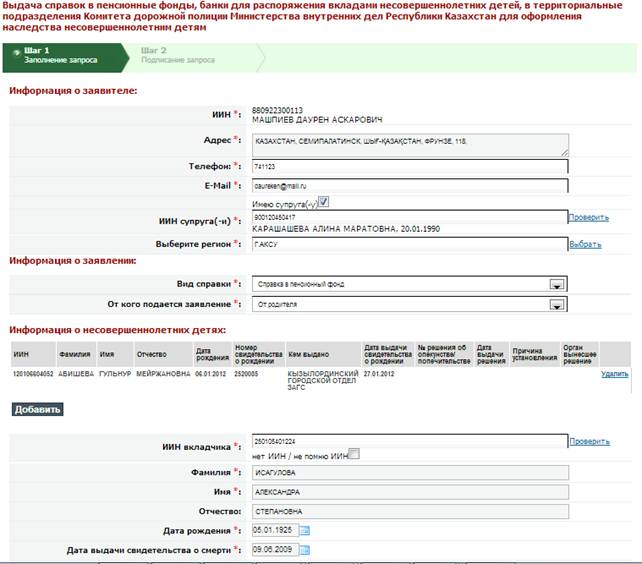Switch to Шаг 1 Заполнение запроса
This screenshot has height=564, width=642.
[60, 55]
